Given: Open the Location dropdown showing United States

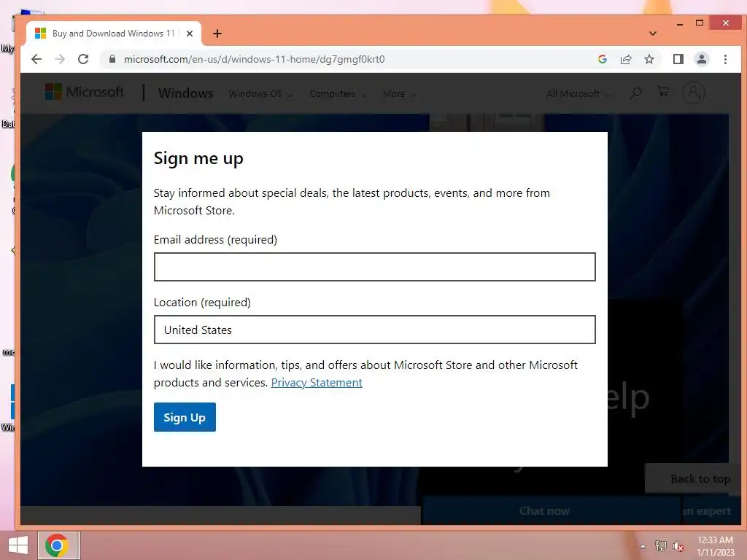Looking at the screenshot, I should tap(374, 330).
